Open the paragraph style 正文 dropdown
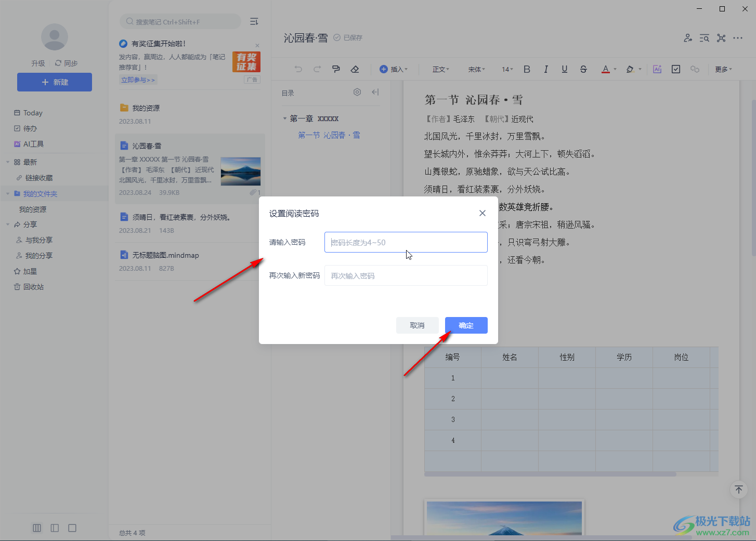 click(441, 69)
